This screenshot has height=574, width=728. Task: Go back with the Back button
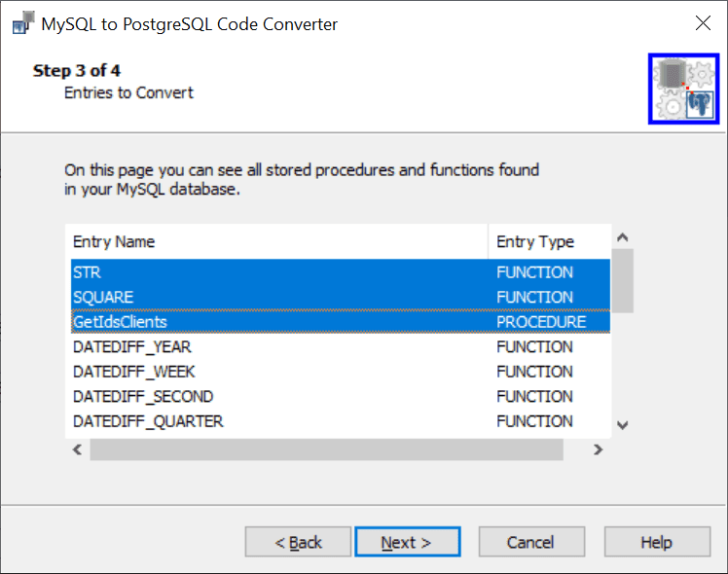coord(298,542)
